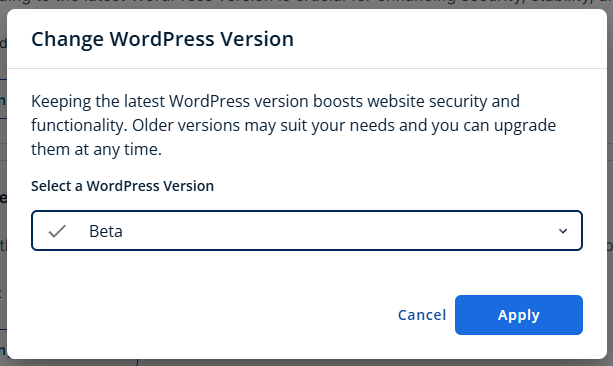Click the Select a WordPress Version label

pos(122,186)
